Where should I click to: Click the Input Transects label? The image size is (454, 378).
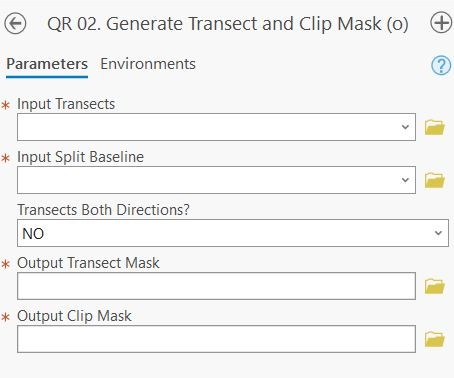tap(66, 104)
